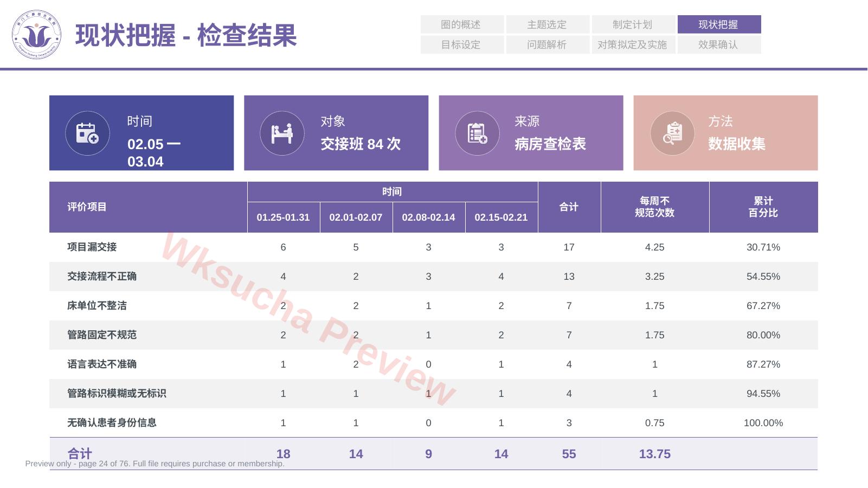The image size is (868, 488).
Task: Click the grand total 55
Action: [569, 454]
